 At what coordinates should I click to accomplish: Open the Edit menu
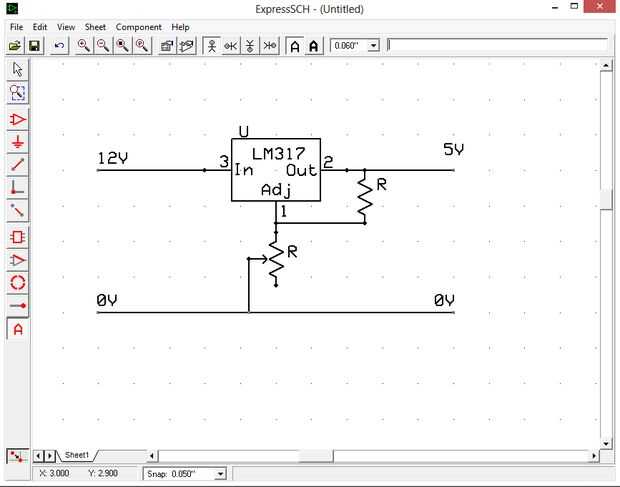(40, 27)
